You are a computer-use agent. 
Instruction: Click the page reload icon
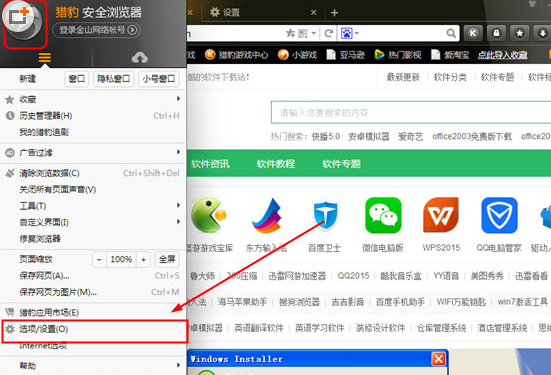[x=329, y=33]
